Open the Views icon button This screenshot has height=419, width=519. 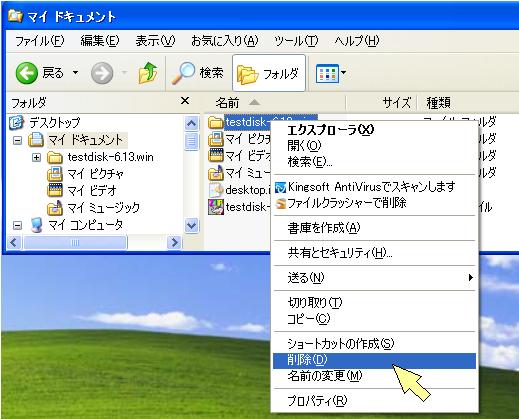click(327, 73)
